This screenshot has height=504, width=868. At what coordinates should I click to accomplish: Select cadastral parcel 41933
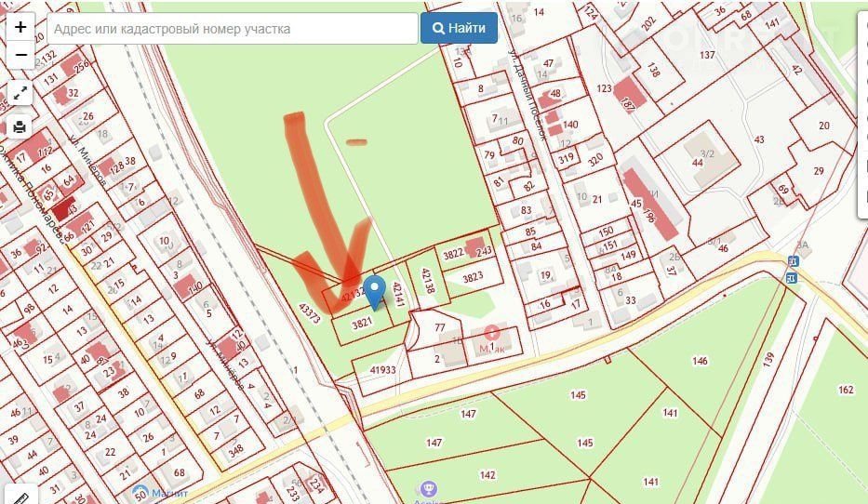[x=383, y=370]
